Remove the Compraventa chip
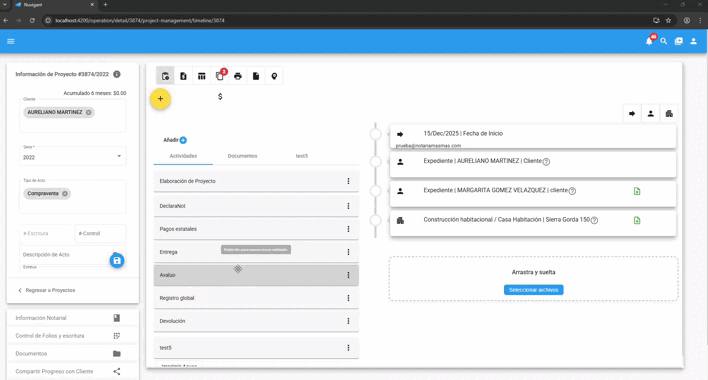 tap(65, 194)
